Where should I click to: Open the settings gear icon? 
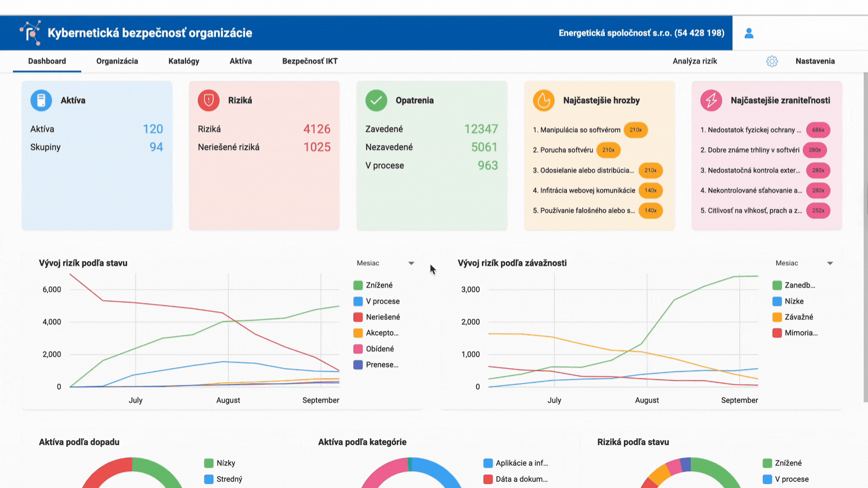click(772, 61)
